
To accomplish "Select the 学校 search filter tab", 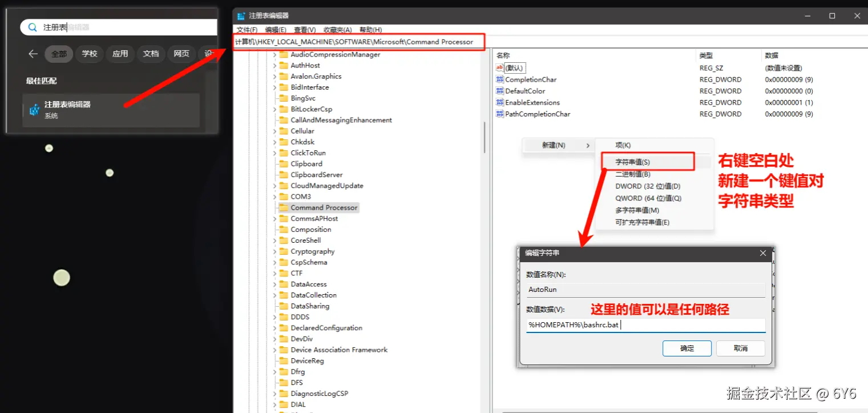I will click(90, 54).
